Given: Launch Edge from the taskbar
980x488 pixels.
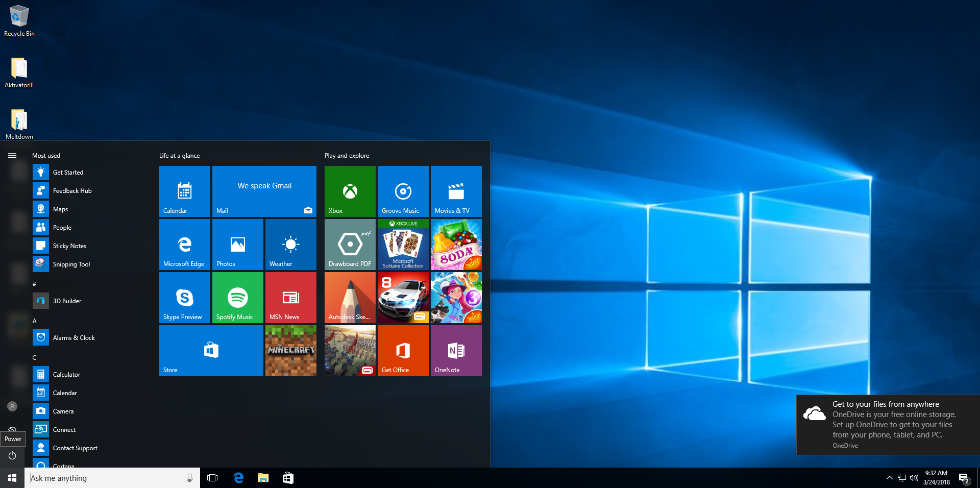Looking at the screenshot, I should (x=238, y=478).
